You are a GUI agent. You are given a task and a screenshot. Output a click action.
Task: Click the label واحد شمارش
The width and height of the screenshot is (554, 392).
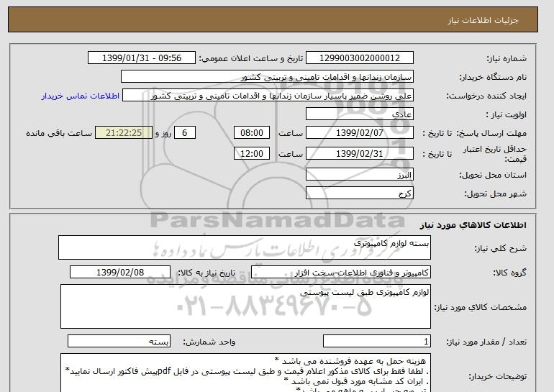click(x=209, y=342)
